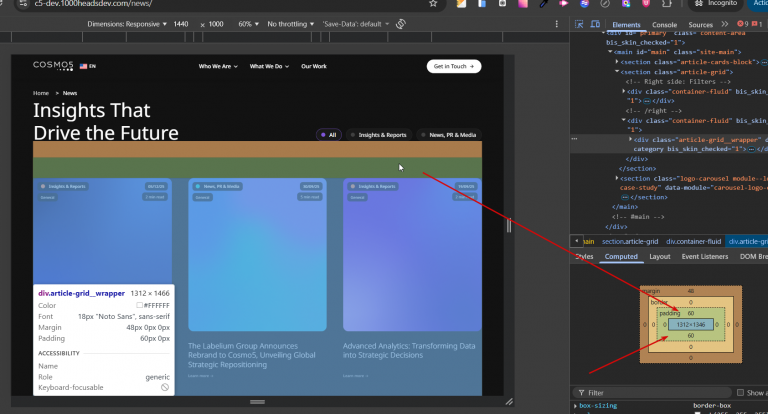Select the All filter pill
The width and height of the screenshot is (768, 414).
[x=327, y=134]
